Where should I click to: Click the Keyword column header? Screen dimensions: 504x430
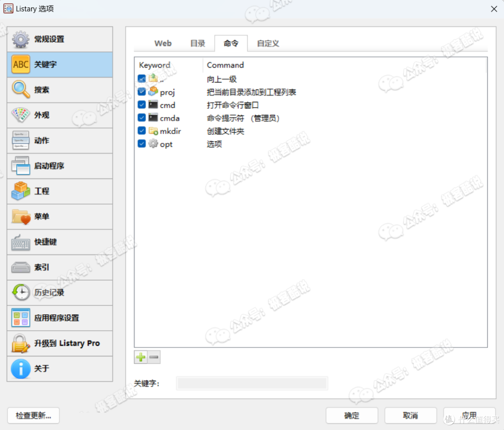pyautogui.click(x=169, y=65)
